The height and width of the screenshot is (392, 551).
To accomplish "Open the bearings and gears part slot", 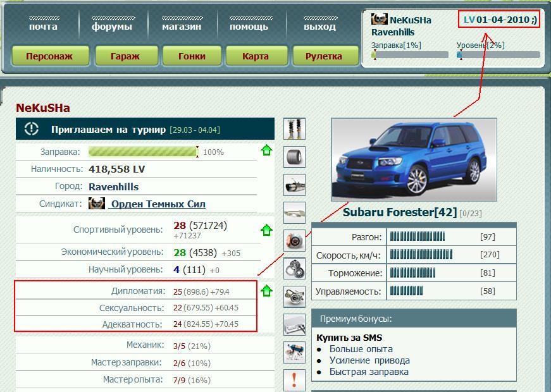I will 294,269.
